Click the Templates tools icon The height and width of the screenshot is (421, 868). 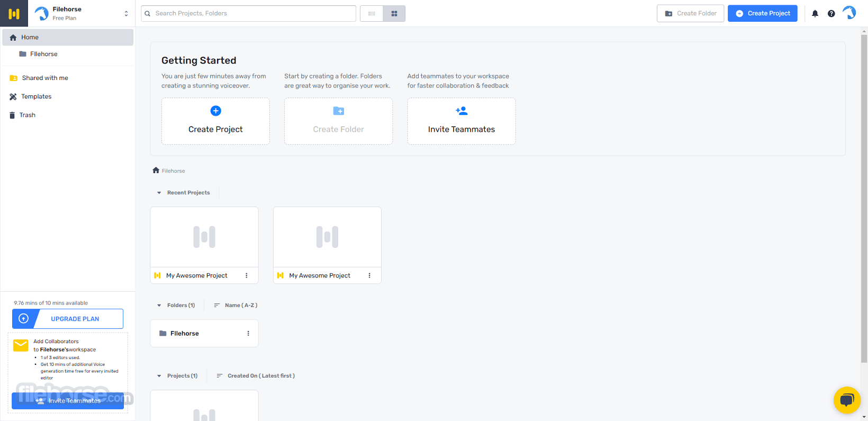click(13, 96)
